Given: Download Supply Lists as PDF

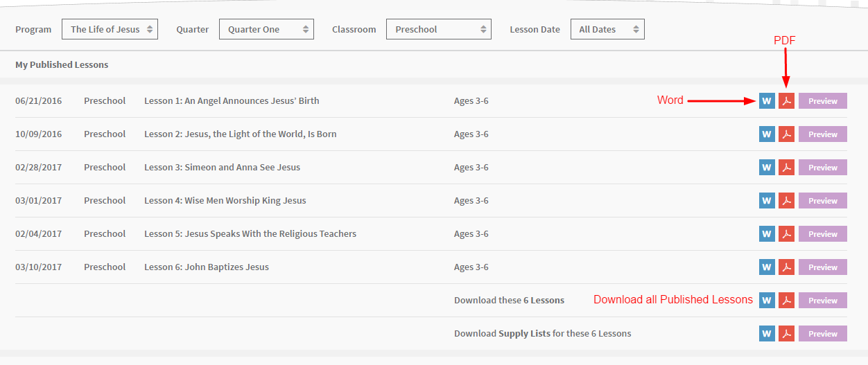Looking at the screenshot, I should coord(786,334).
